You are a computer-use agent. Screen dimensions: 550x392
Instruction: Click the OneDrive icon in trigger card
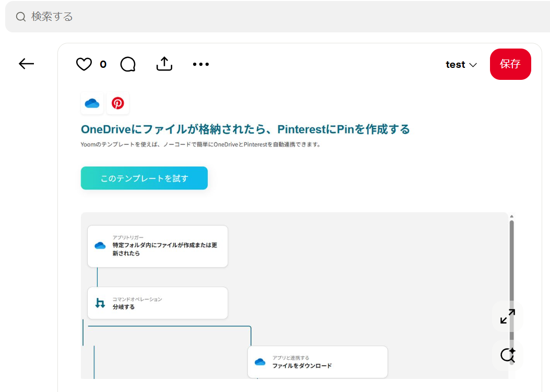(100, 246)
